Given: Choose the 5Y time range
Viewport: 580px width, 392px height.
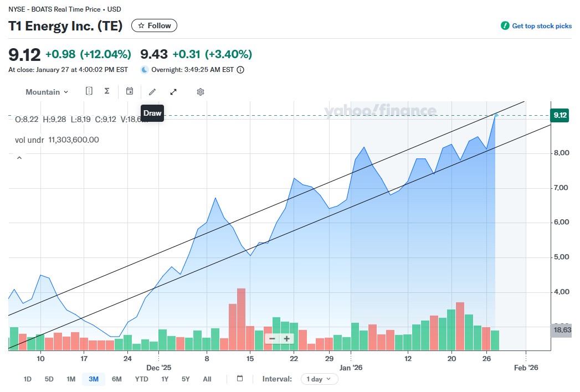Looking at the screenshot, I should (186, 379).
